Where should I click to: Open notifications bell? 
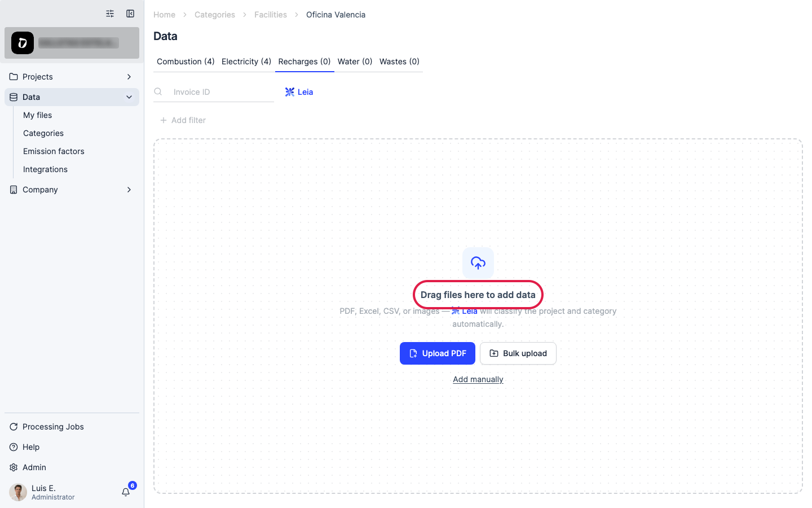tap(126, 492)
